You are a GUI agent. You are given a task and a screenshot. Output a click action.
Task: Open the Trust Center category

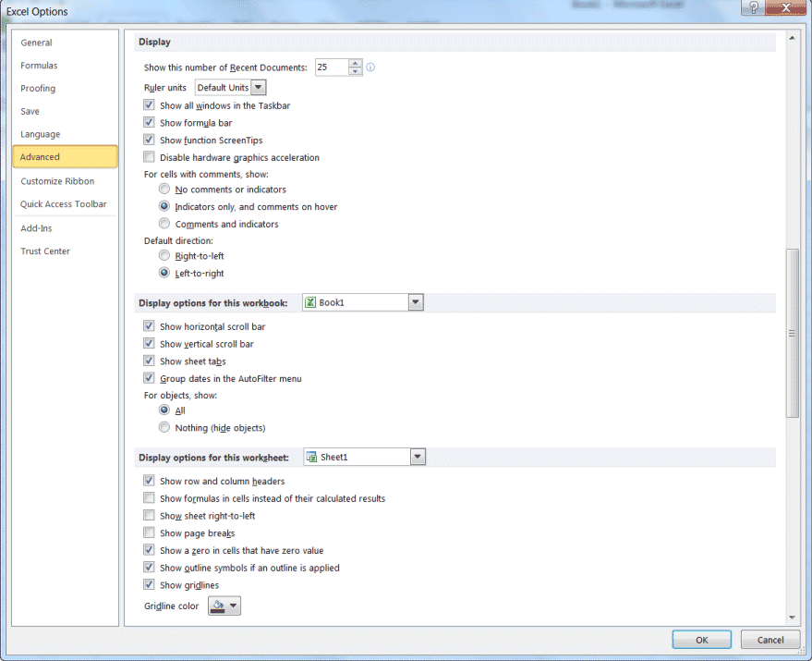tap(65, 251)
